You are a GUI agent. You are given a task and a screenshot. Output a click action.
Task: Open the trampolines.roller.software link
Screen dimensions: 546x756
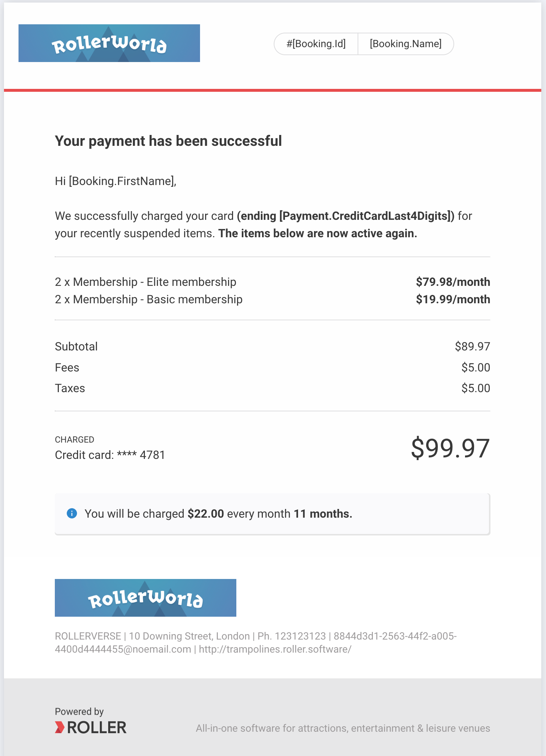(x=275, y=649)
